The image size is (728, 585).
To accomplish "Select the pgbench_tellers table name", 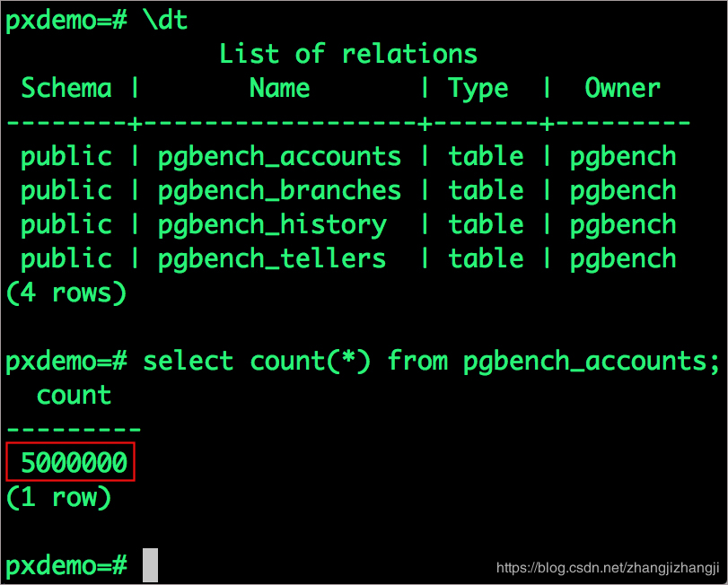I will coord(272,258).
